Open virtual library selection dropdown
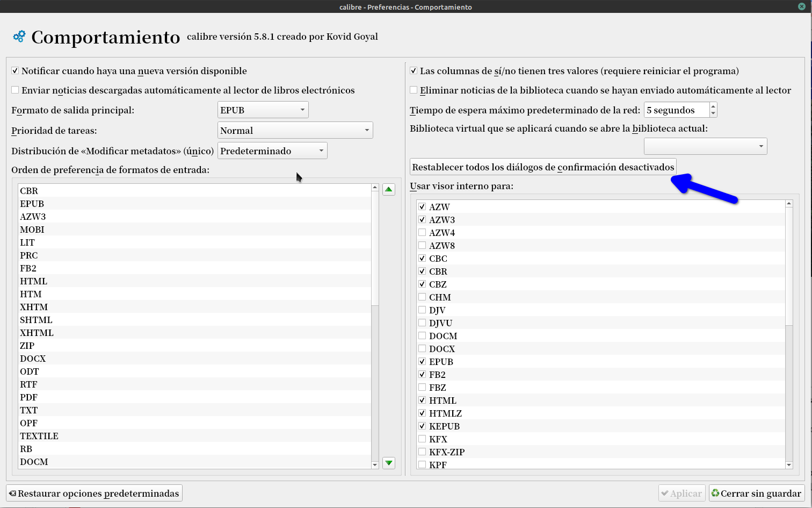 pyautogui.click(x=706, y=146)
